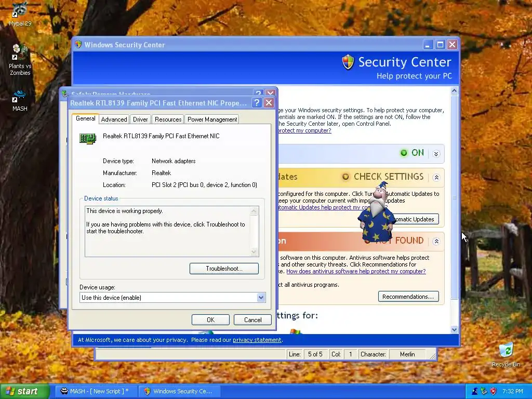
Task: Click the Character Merlin status field
Action: point(407,354)
